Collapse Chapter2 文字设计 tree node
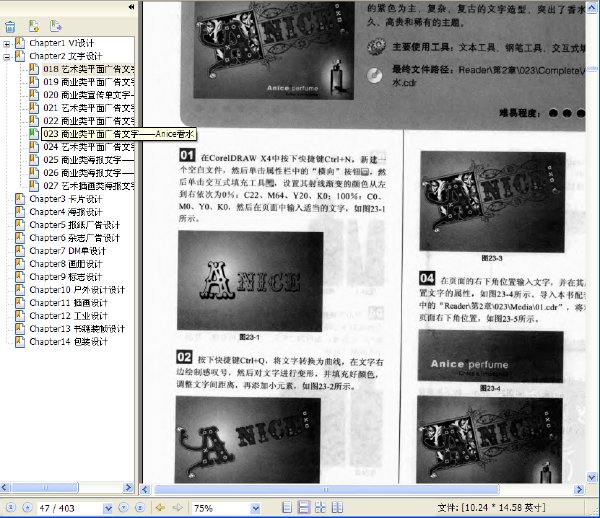Image resolution: width=600 pixels, height=518 pixels. (x=7, y=57)
